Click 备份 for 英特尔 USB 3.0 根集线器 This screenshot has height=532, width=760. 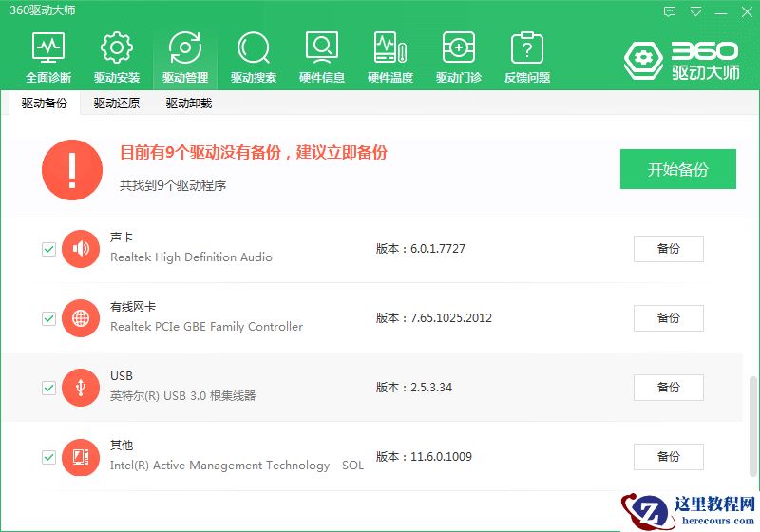[669, 388]
